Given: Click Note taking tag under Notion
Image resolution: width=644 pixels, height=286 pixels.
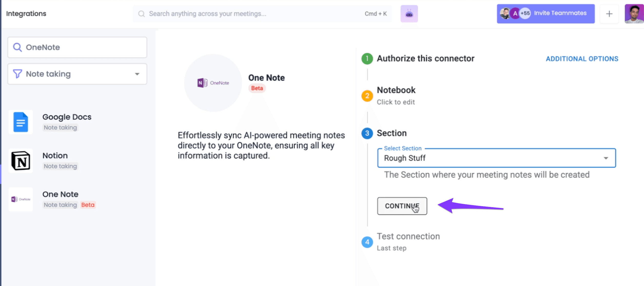Looking at the screenshot, I should pyautogui.click(x=60, y=166).
